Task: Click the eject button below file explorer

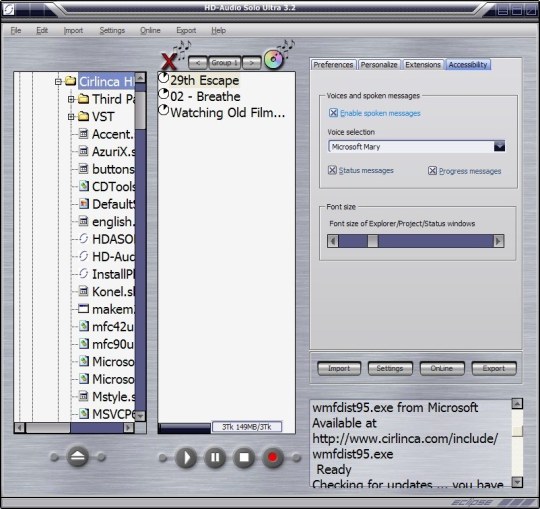Action: [77, 457]
